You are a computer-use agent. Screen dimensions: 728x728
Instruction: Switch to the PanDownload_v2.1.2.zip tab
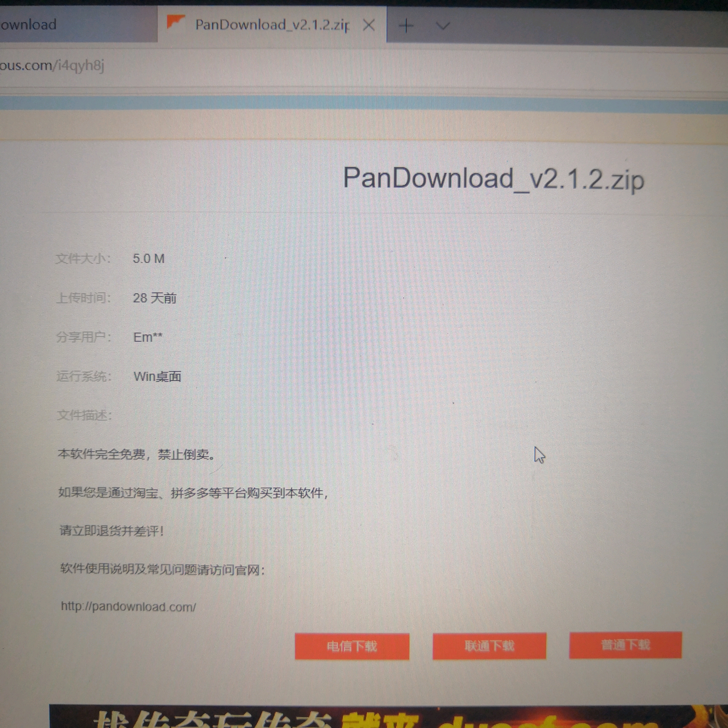(272, 25)
